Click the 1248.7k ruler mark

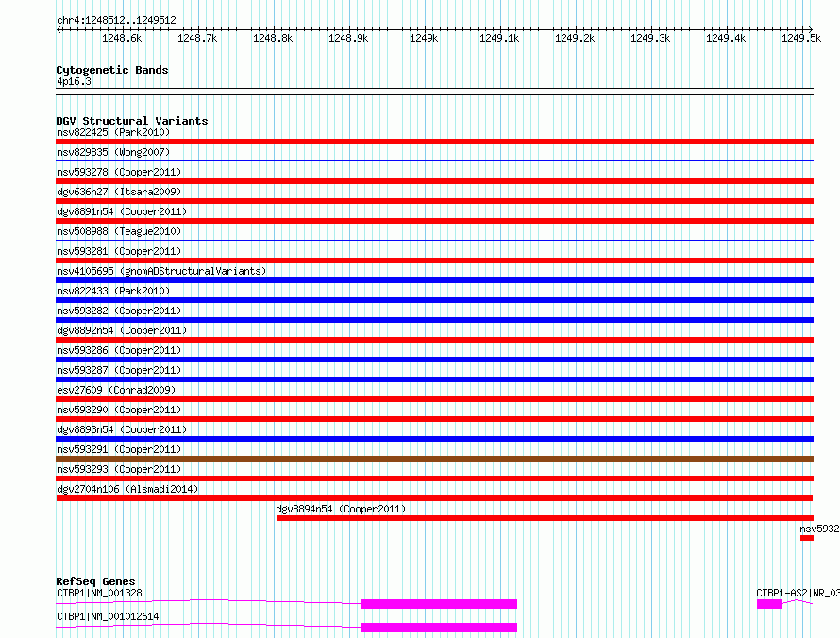[x=197, y=38]
